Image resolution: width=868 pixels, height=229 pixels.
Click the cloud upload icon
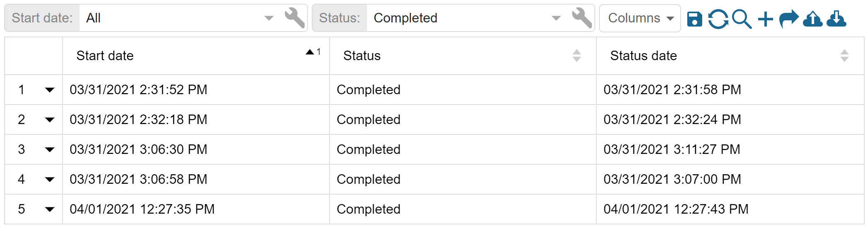pyautogui.click(x=812, y=19)
